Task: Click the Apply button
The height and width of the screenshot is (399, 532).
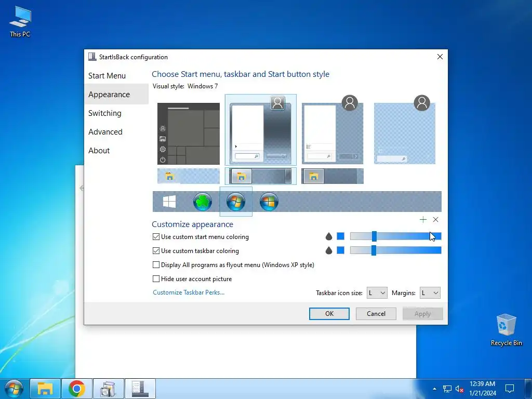Action: click(x=423, y=314)
